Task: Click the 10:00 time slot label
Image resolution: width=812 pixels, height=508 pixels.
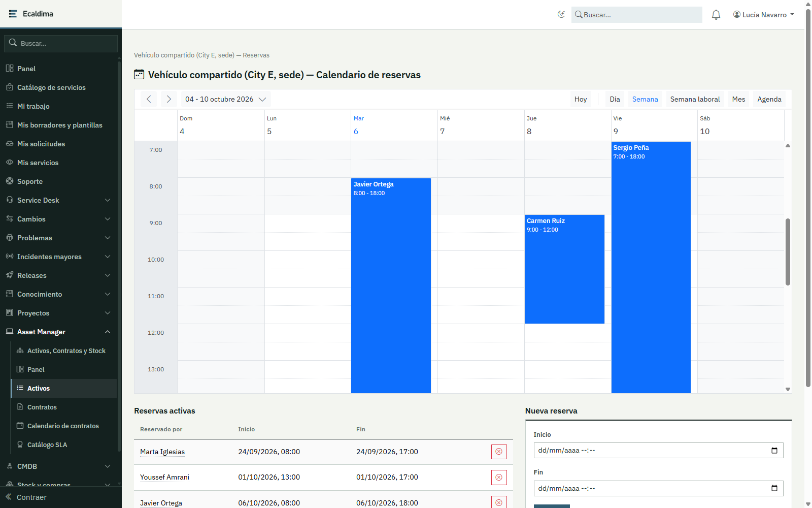Action: point(156,260)
